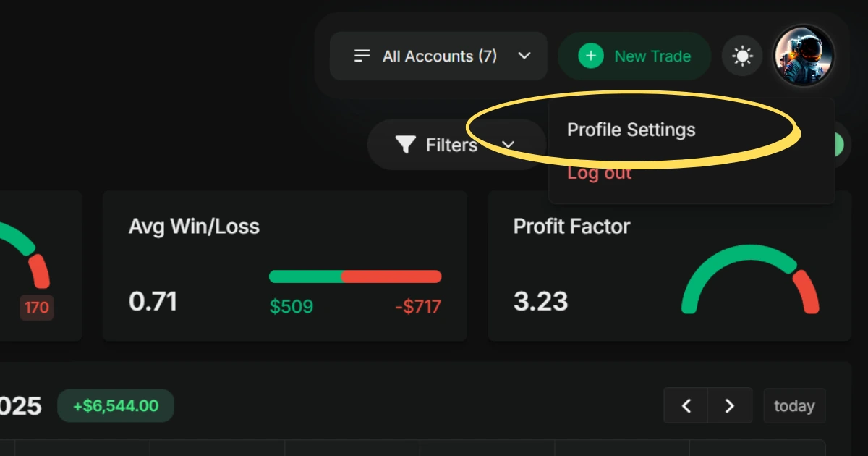
Task: Click the New Trade button
Action: (634, 55)
